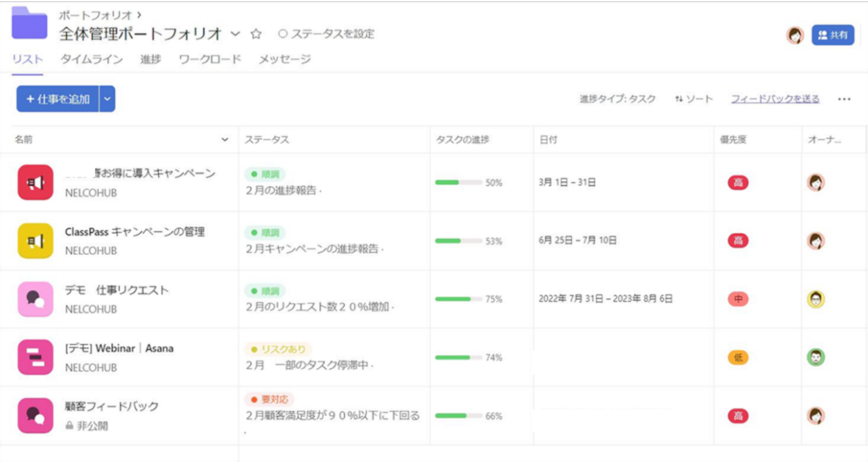Open the three-dot more options menu

[x=844, y=100]
